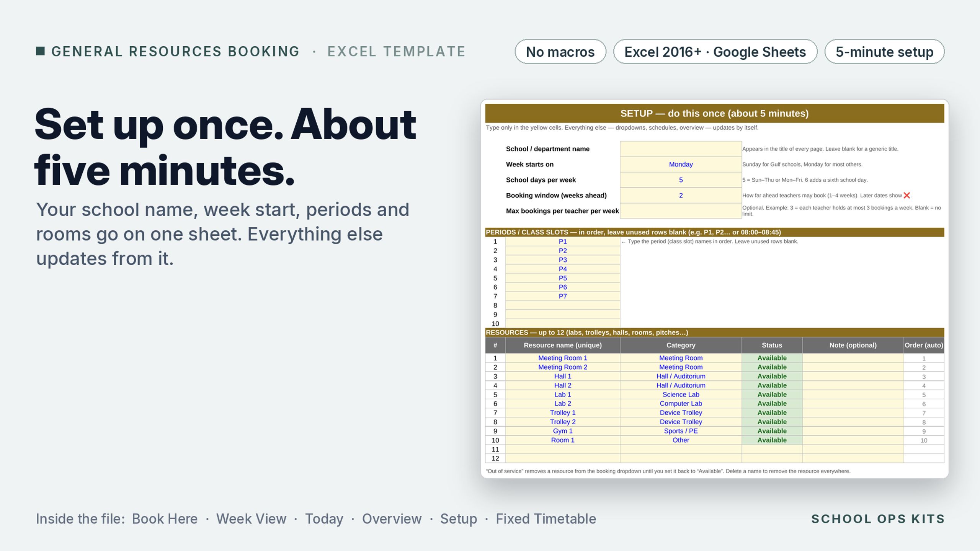Click the 'No macros' pill badge

click(560, 52)
